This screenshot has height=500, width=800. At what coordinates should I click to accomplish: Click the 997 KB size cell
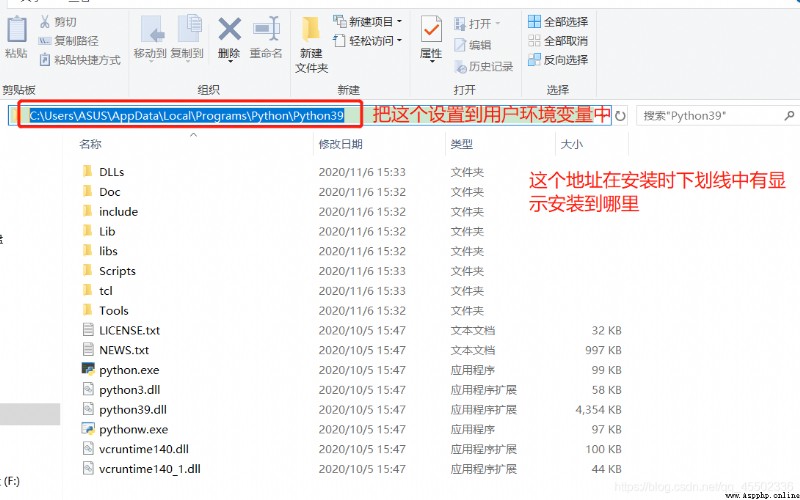[x=604, y=350]
